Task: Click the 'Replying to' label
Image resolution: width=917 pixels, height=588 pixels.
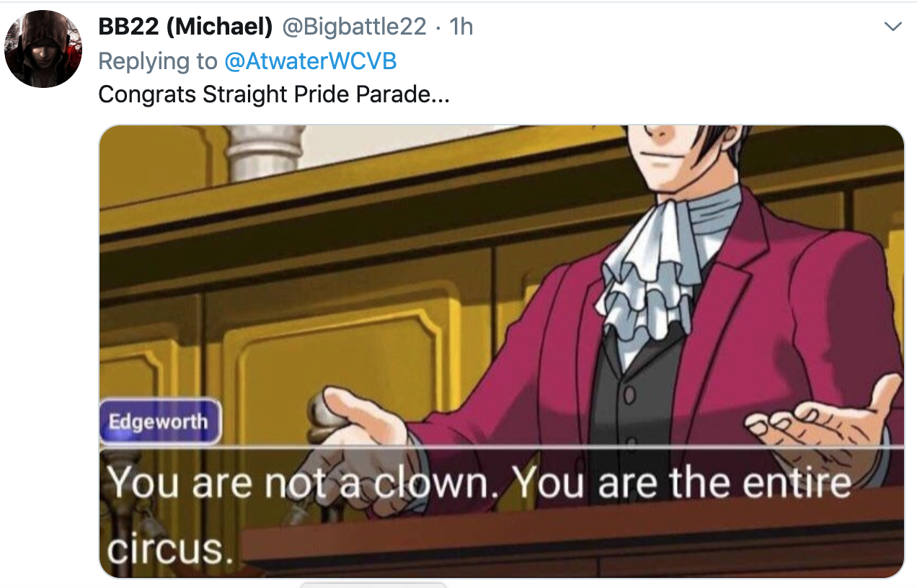Action: [158, 61]
